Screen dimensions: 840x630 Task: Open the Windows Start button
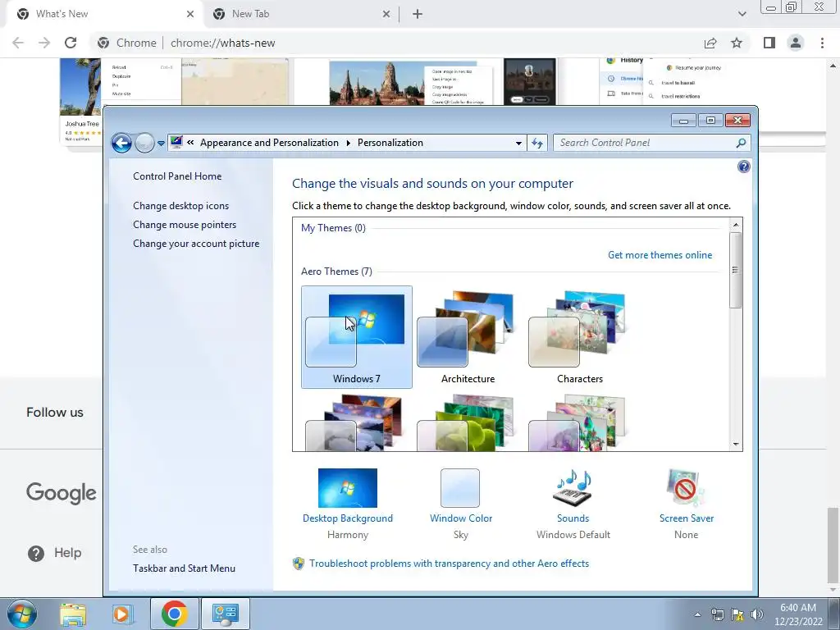21,614
